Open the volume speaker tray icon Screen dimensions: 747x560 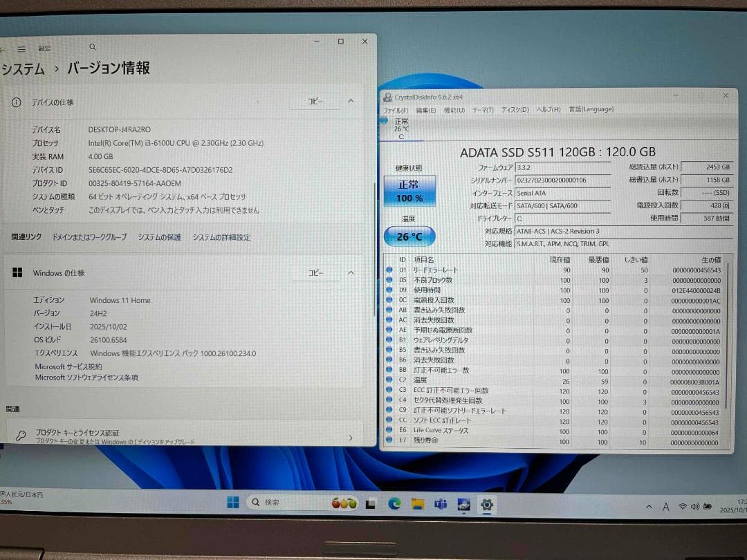coord(695,507)
